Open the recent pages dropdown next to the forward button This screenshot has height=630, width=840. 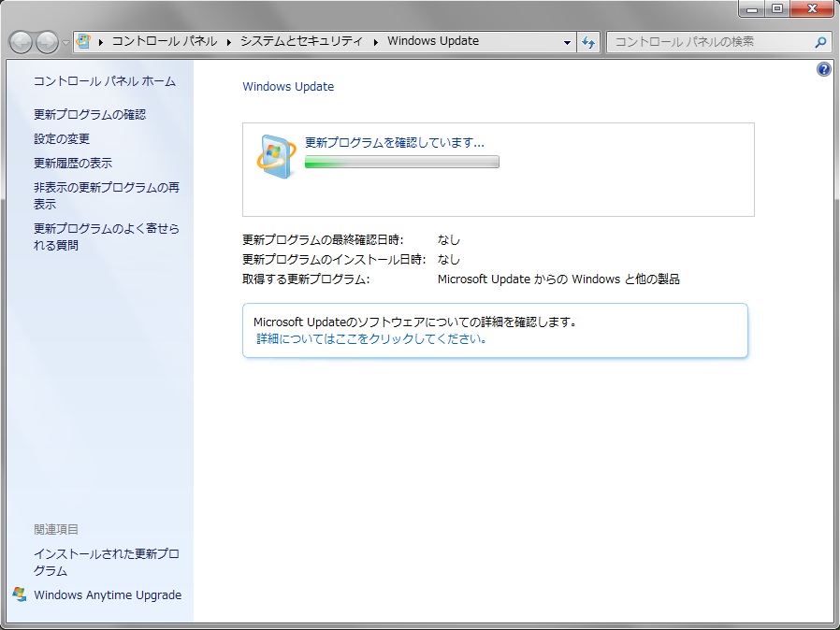click(65, 43)
